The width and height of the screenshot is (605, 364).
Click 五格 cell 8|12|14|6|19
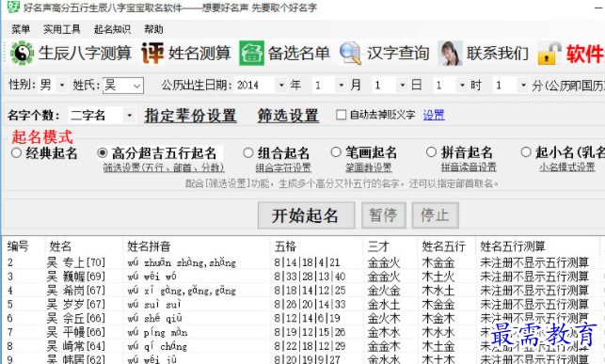coord(307,318)
